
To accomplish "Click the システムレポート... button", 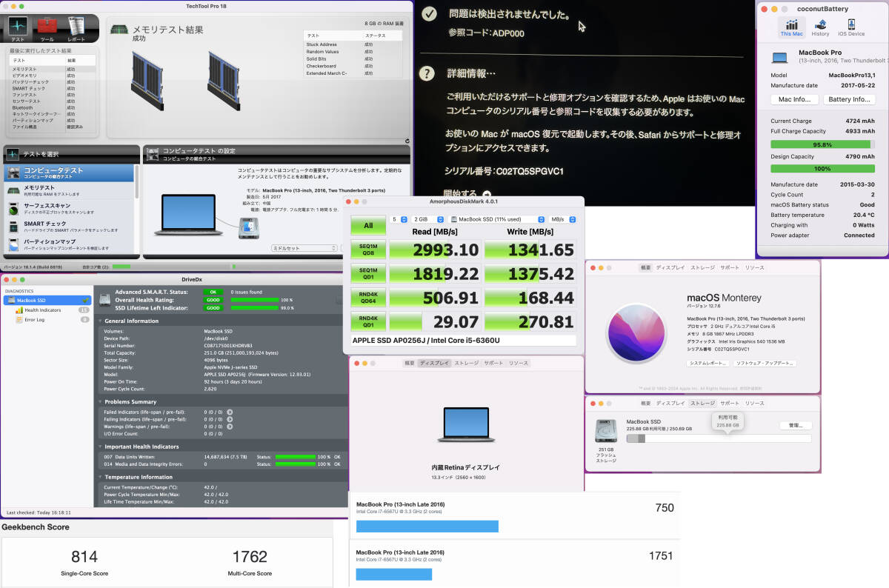I will 707,364.
